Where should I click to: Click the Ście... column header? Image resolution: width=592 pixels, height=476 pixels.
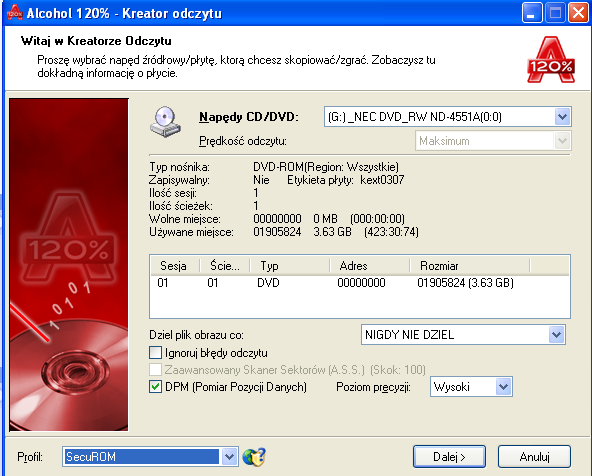tap(225, 266)
